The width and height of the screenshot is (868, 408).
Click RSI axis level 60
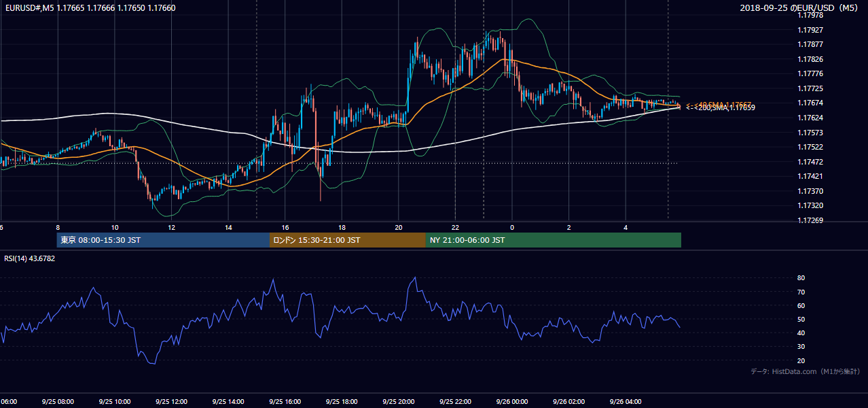pos(801,305)
